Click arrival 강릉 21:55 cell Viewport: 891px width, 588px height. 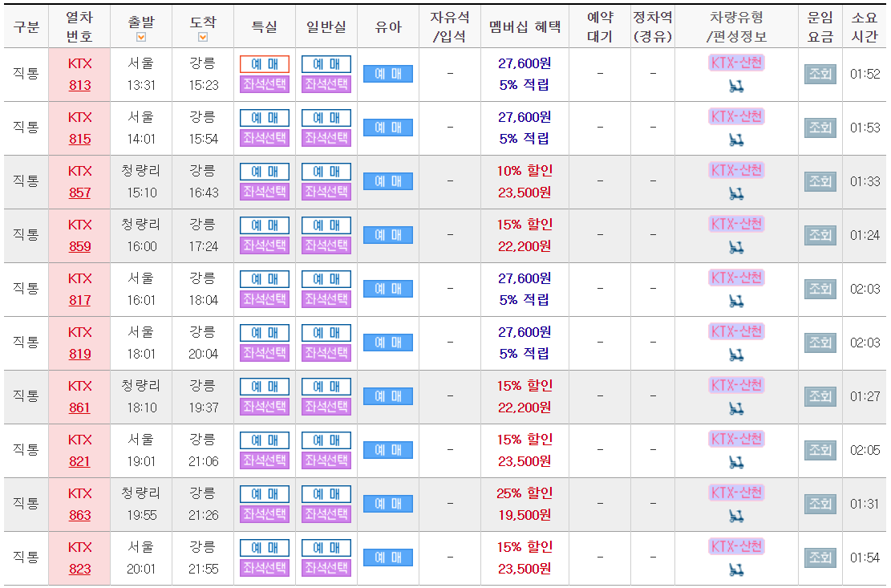pyautogui.click(x=203, y=558)
